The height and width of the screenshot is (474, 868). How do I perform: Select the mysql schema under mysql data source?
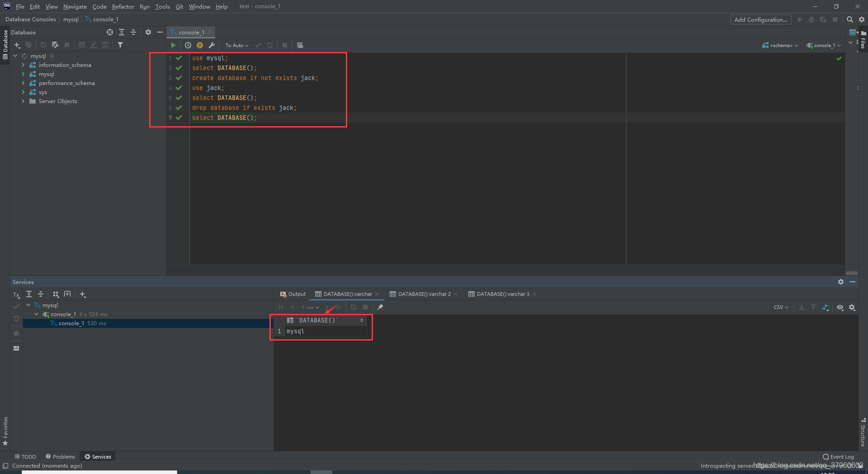tap(46, 74)
